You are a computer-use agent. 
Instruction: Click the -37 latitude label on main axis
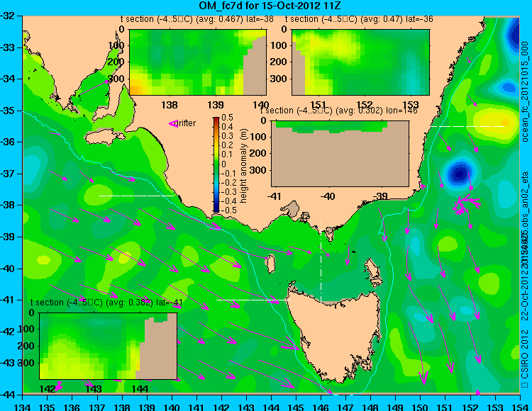[x=8, y=174]
